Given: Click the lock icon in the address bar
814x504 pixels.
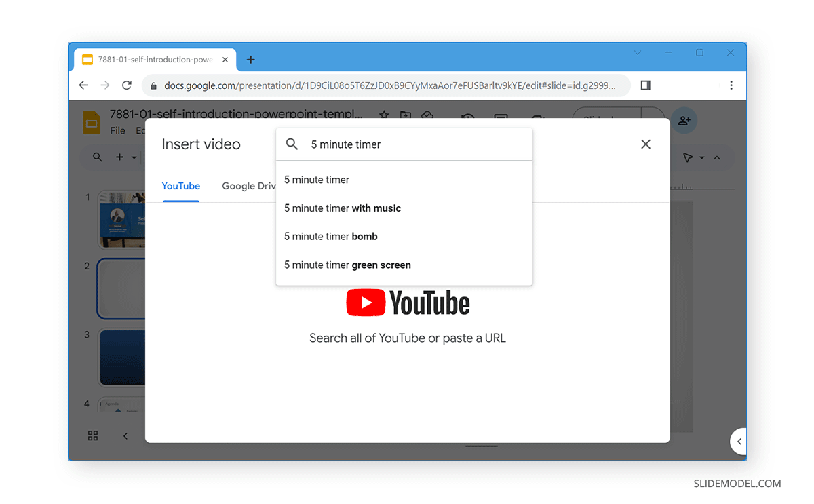Looking at the screenshot, I should [x=153, y=85].
